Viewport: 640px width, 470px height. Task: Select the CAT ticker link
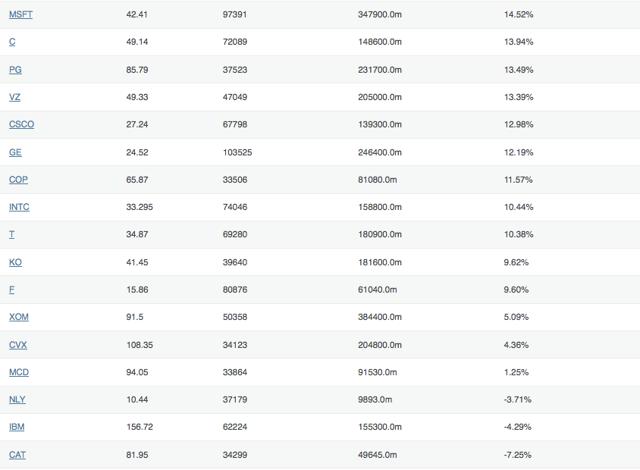17,454
